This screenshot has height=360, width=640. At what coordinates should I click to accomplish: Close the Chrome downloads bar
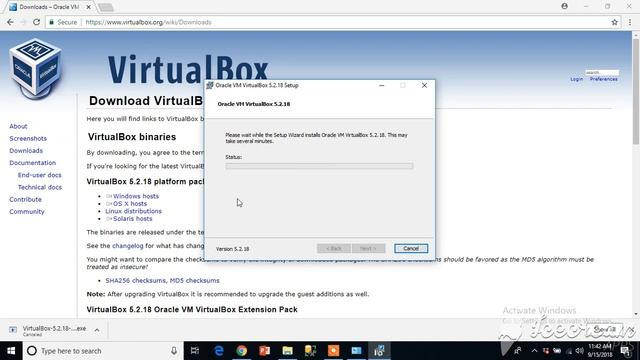pos(631,329)
